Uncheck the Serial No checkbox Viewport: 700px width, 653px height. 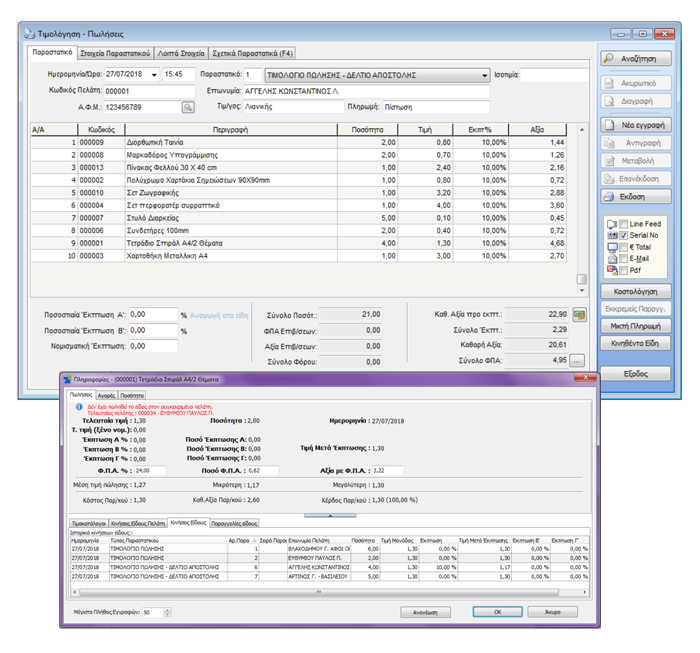click(621, 234)
